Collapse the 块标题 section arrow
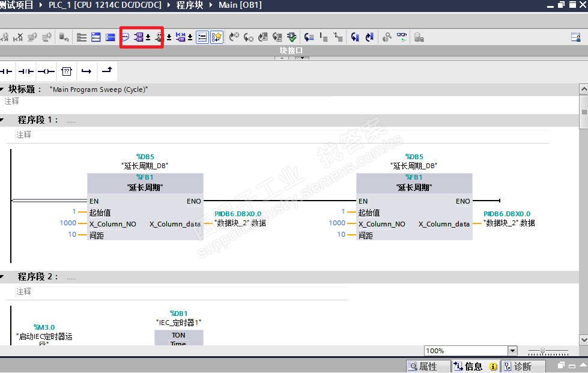Image resolution: width=588 pixels, height=373 pixels. pos(2,89)
